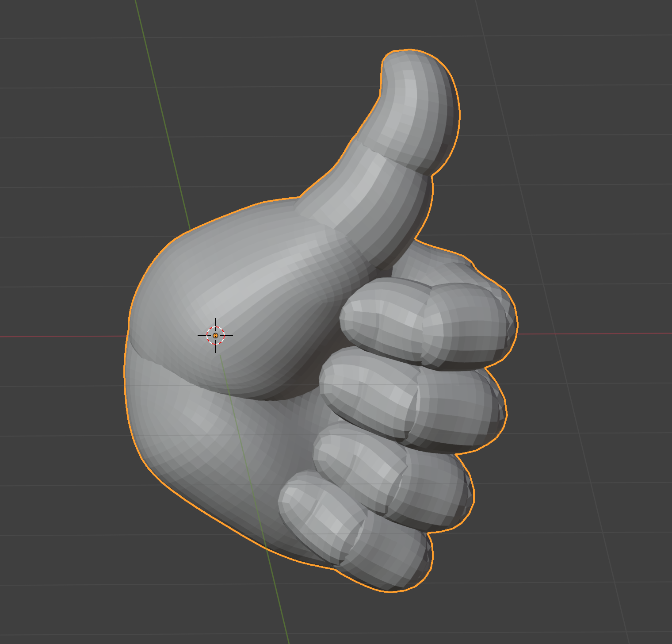Click the index fingertip of the fist
Image resolution: width=672 pixels, height=644 pixels.
coord(469,323)
